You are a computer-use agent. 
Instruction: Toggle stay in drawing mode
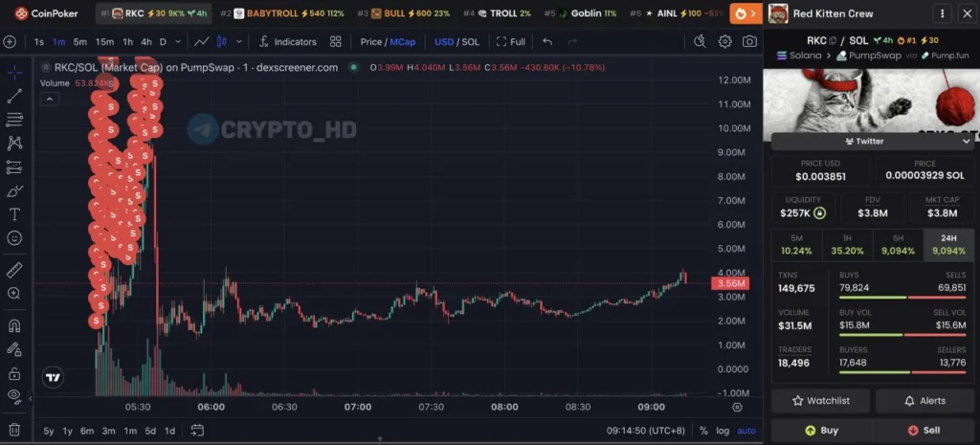point(15,349)
